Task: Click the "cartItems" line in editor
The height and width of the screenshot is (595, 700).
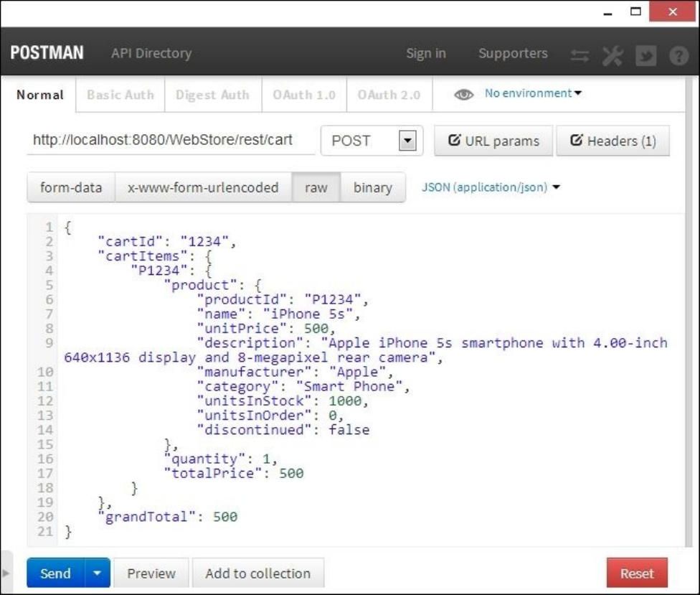Action: pyautogui.click(x=154, y=256)
